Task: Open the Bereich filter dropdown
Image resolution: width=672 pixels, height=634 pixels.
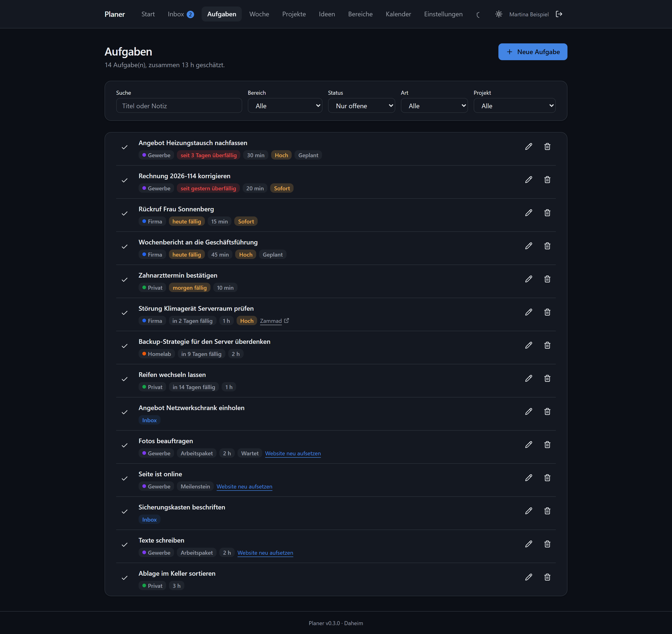Action: [x=285, y=106]
